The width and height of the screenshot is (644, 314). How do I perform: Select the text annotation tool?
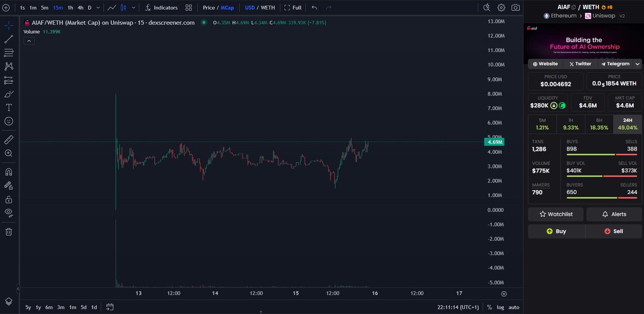(9, 107)
